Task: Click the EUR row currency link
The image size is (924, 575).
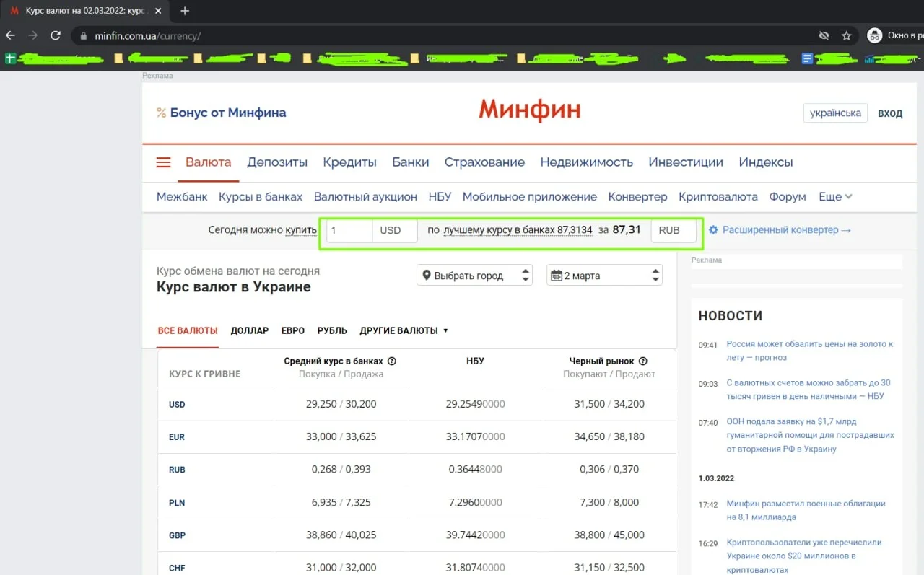Action: (177, 437)
